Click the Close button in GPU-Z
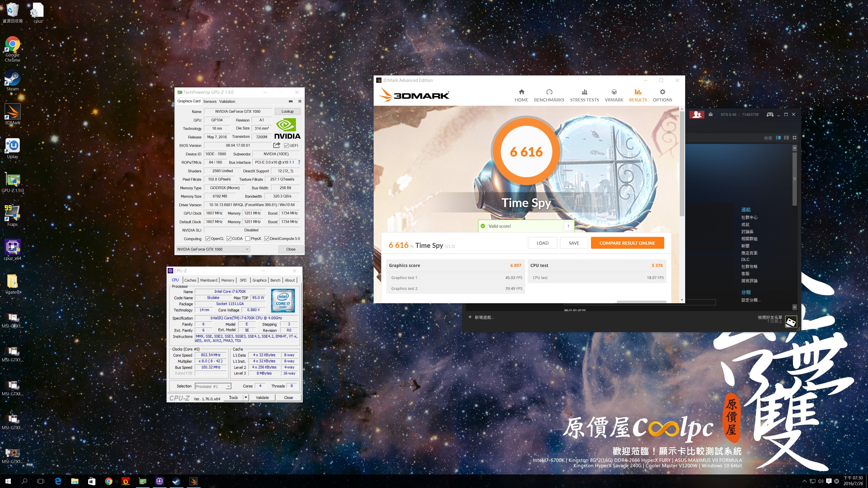 [291, 249]
